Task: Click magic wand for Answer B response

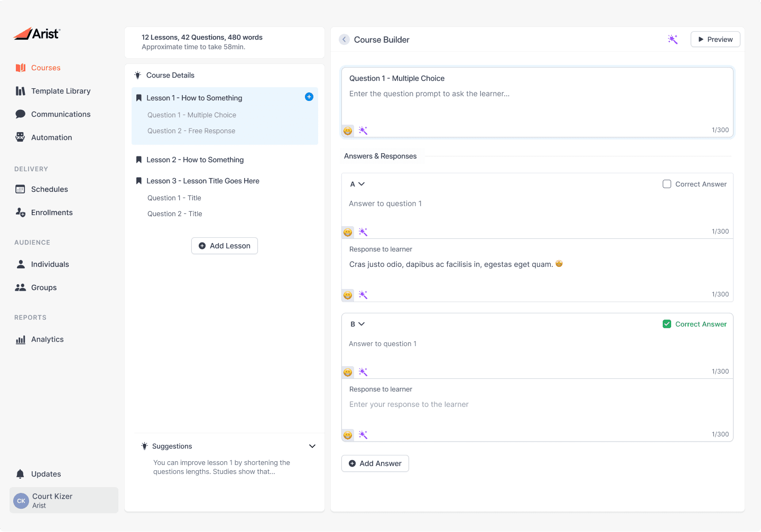Action: (x=363, y=435)
